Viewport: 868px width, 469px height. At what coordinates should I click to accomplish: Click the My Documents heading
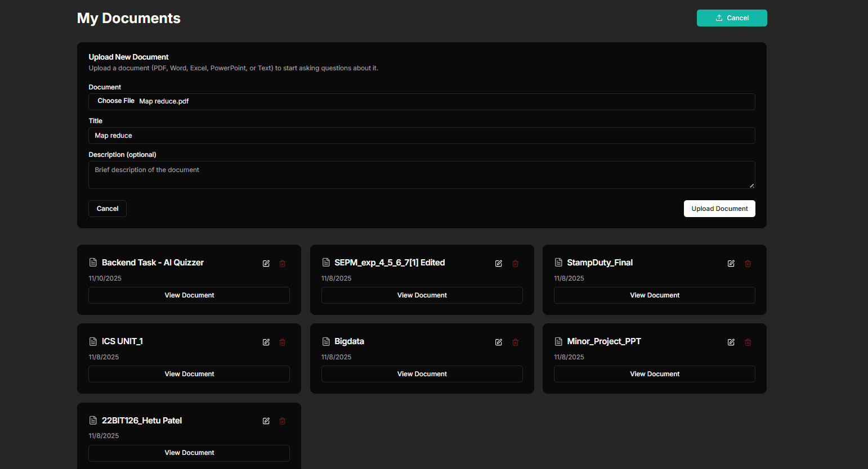[129, 19]
